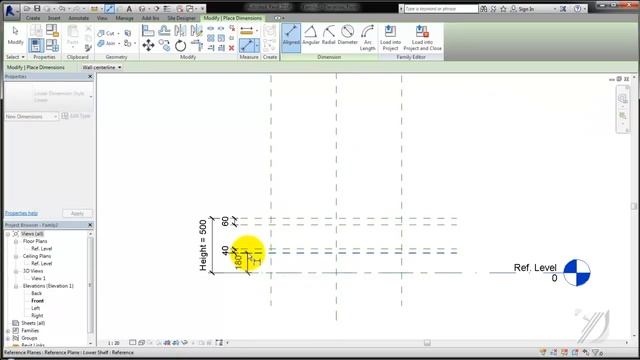Close the Project Browser panel
Screen dimensions: 640x360
tap(90, 225)
